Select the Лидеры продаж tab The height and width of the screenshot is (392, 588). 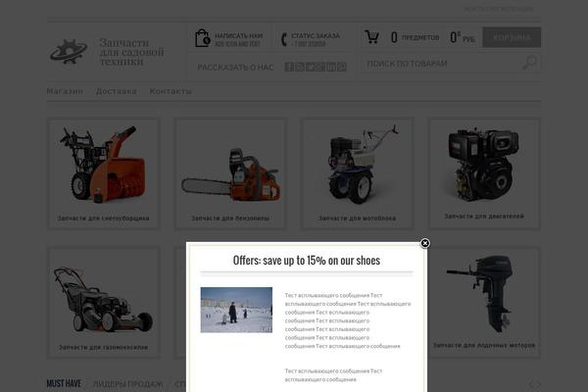127,384
